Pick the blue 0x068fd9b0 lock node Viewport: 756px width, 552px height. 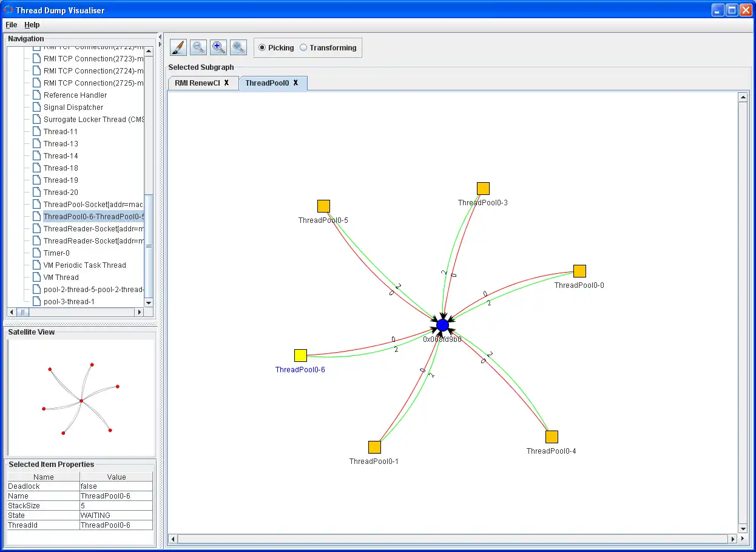442,325
